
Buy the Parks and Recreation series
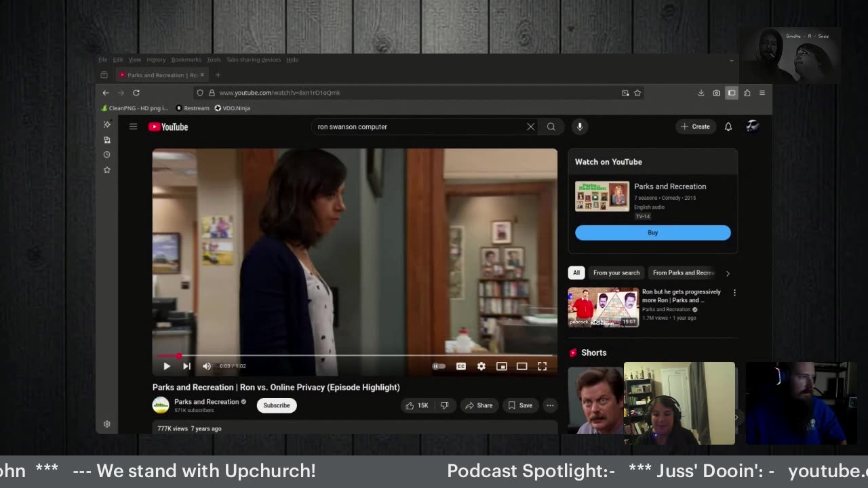(x=653, y=232)
